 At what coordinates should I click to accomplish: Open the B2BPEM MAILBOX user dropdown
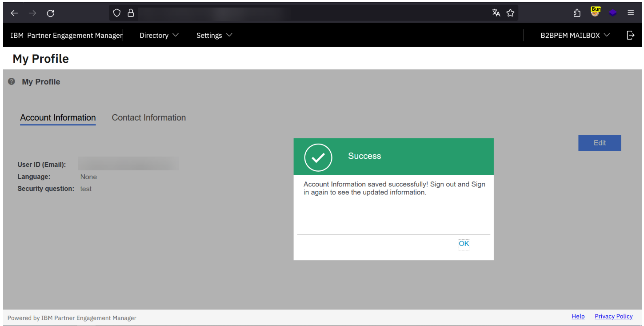coord(575,35)
